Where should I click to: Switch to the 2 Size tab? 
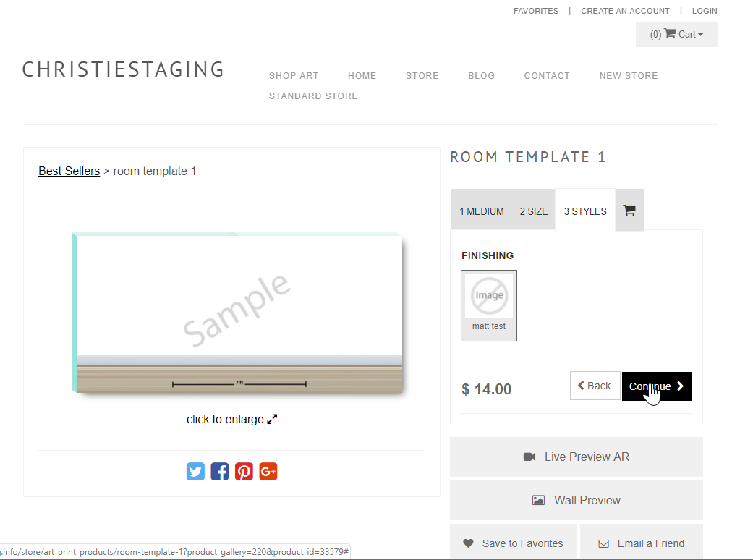[x=533, y=211]
